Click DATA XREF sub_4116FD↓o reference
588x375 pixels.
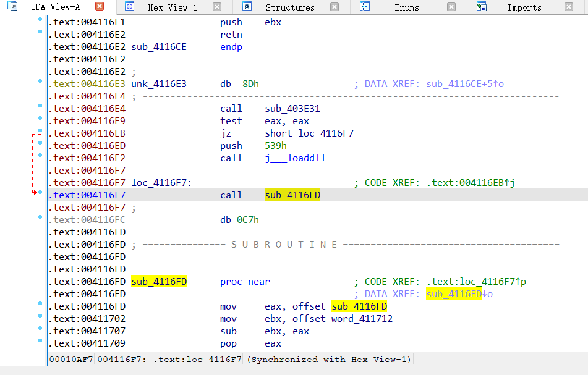tap(459, 294)
